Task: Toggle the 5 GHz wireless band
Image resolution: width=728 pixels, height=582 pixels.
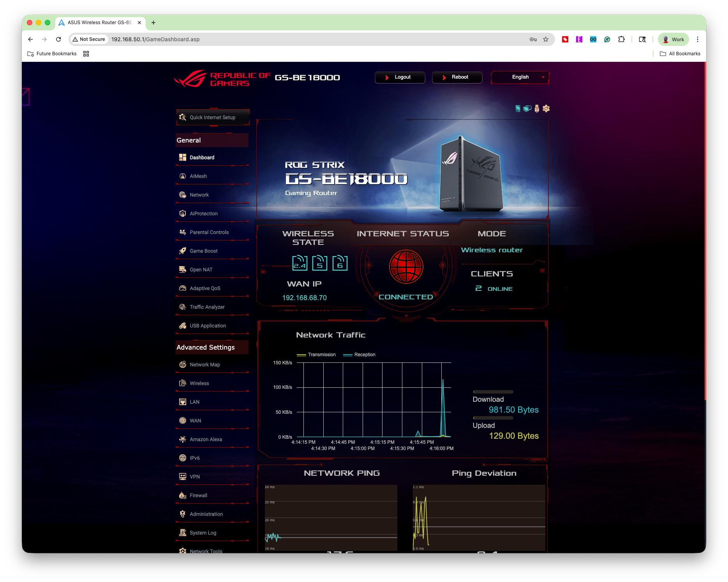Action: tap(320, 263)
